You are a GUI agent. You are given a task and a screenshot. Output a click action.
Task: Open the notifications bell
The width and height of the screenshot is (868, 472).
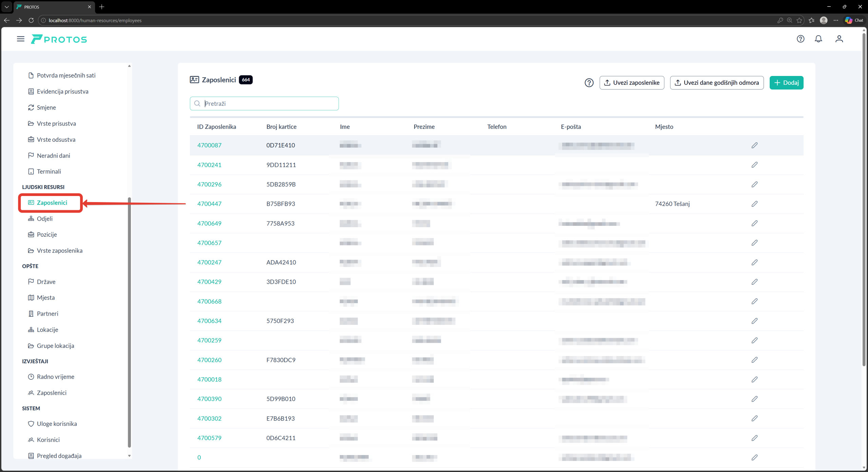tap(818, 39)
